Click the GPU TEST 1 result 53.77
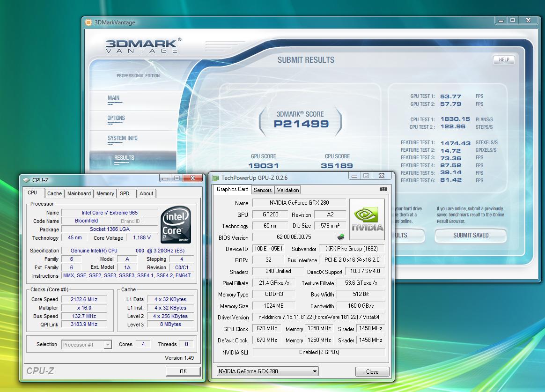 pyautogui.click(x=450, y=96)
